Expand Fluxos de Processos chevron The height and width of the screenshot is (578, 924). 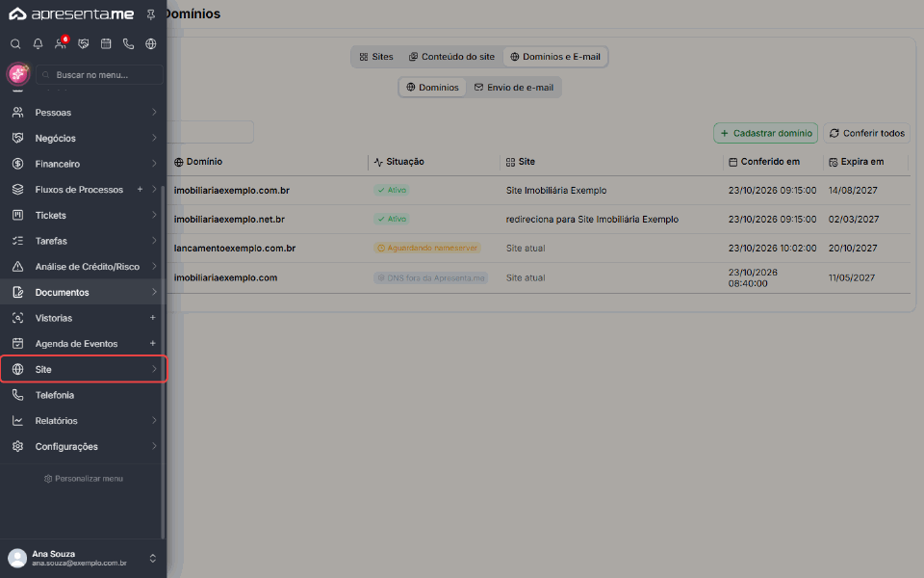point(154,190)
